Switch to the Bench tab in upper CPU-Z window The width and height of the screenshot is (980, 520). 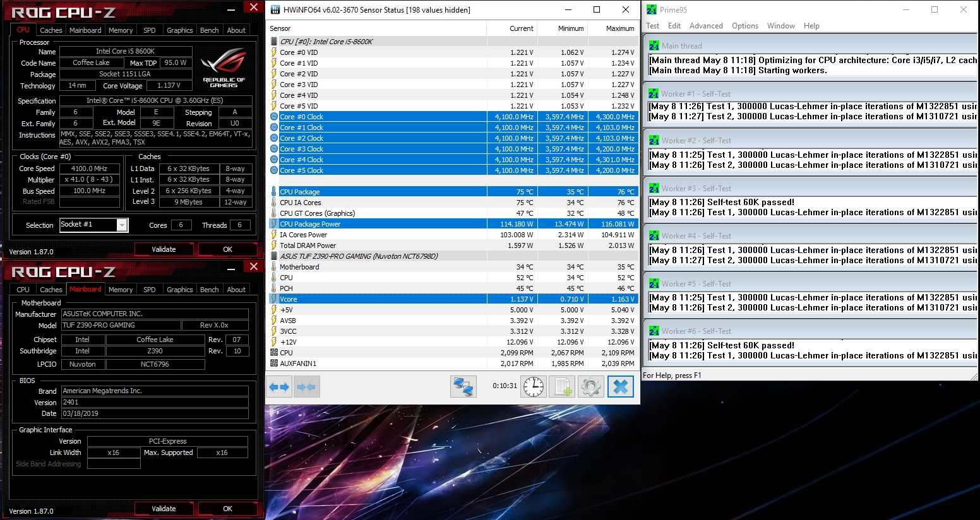click(209, 30)
